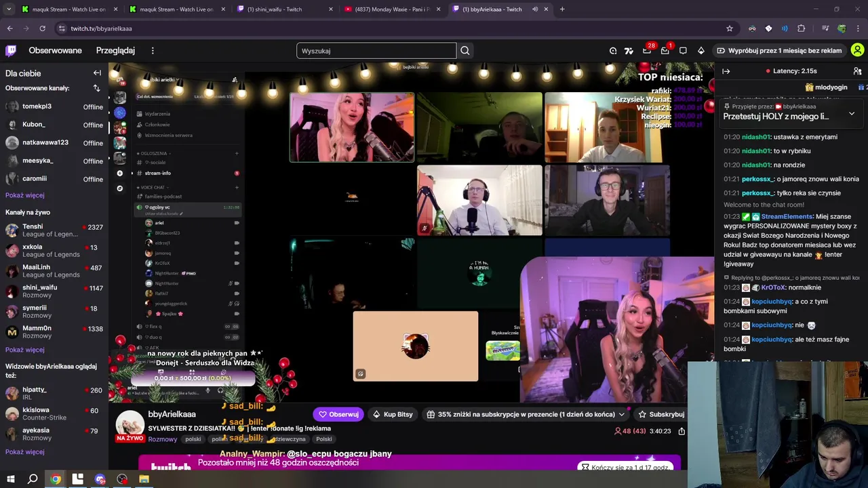
Task: Open Obserwowane in the top navigation
Action: (55, 51)
